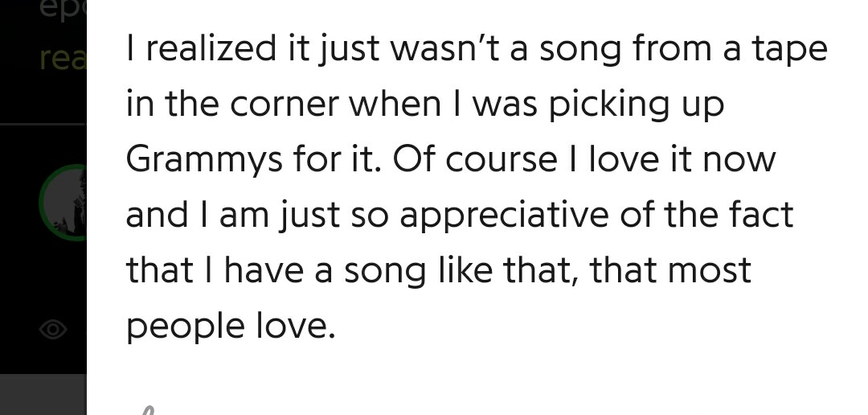Screen dimensions: 868x415
Task: Click the eye views icon
Action: coord(53,328)
